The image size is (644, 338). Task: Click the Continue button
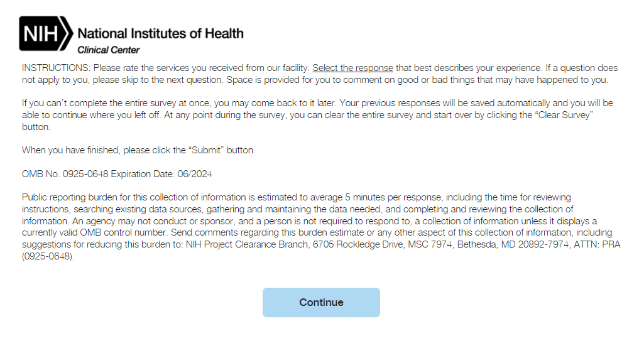click(321, 302)
